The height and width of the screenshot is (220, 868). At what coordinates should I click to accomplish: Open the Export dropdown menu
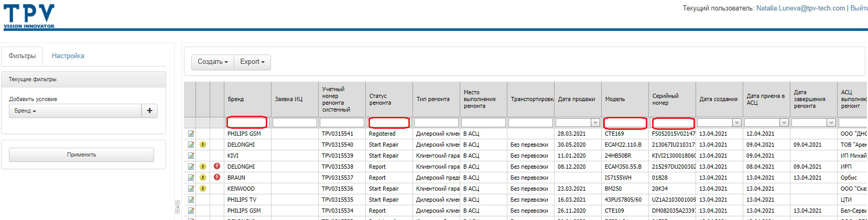pyautogui.click(x=252, y=62)
